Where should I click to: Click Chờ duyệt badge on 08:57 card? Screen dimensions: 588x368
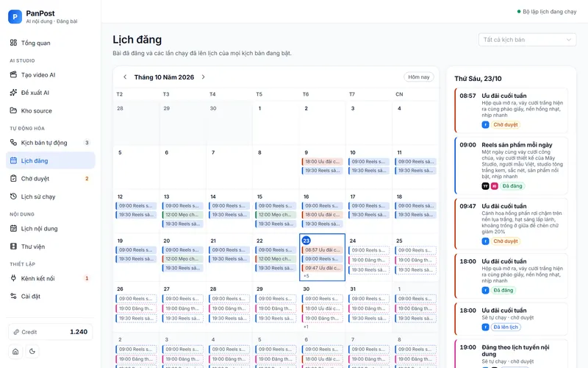[x=506, y=124]
